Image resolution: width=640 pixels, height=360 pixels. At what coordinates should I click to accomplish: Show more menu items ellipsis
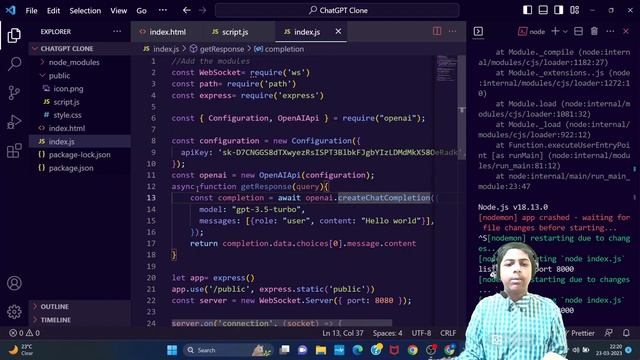pyautogui.click(x=162, y=10)
